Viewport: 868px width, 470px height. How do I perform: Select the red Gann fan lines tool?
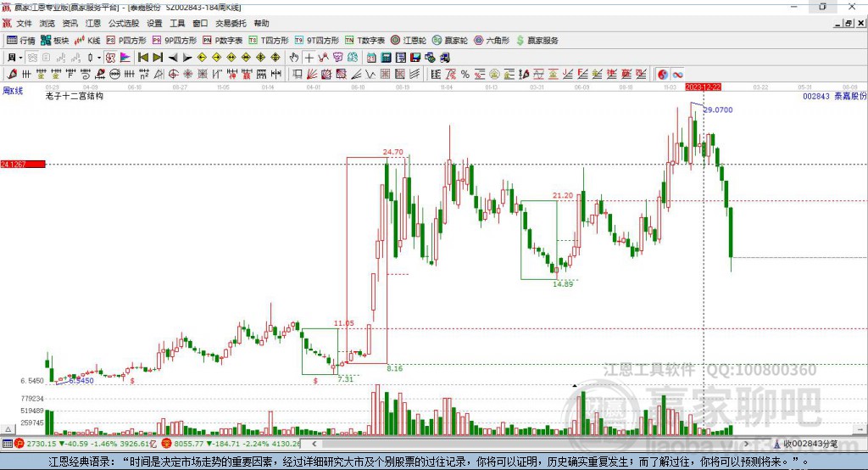[312, 75]
